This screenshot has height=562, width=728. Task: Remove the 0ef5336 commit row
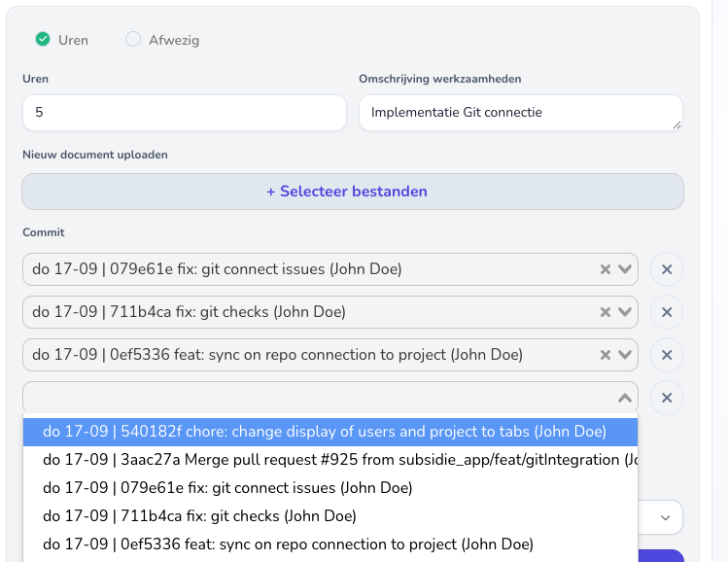click(x=667, y=355)
